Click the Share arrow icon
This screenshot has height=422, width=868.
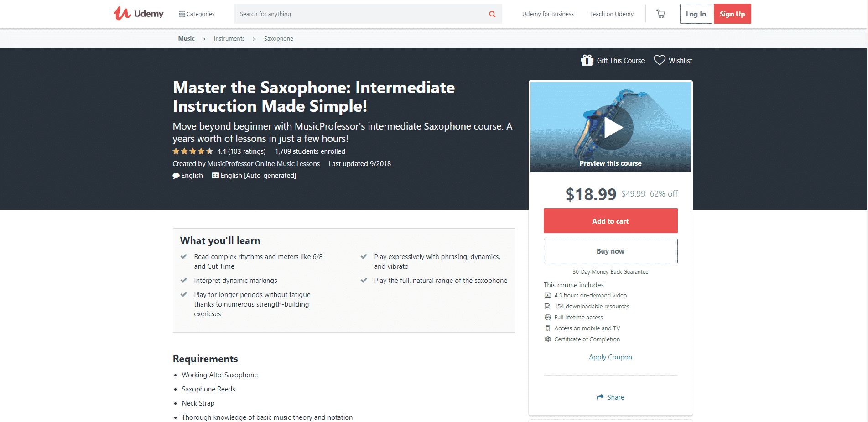600,397
